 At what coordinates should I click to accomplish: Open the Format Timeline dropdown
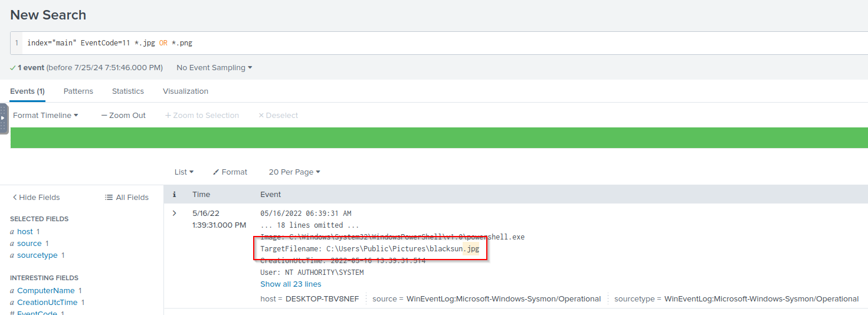[x=45, y=116]
